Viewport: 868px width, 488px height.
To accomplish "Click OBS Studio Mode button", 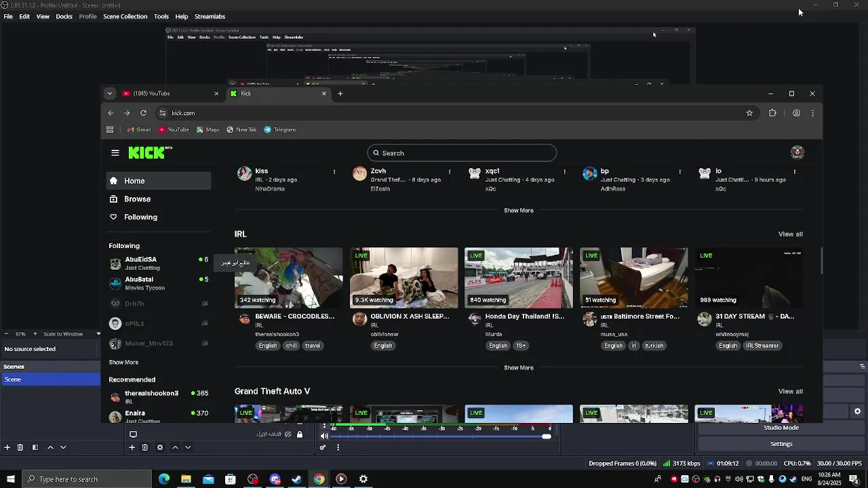I will tap(781, 428).
